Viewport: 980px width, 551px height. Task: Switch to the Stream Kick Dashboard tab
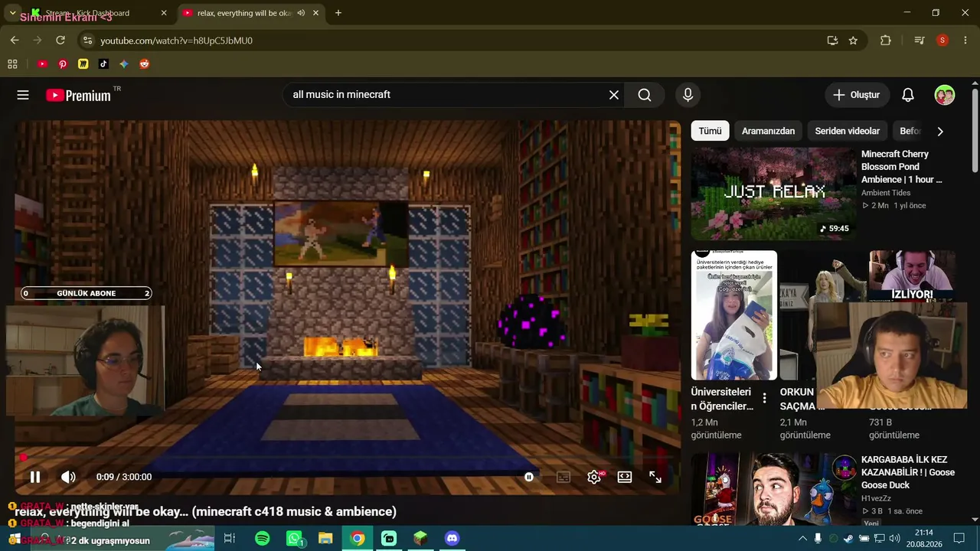100,13
